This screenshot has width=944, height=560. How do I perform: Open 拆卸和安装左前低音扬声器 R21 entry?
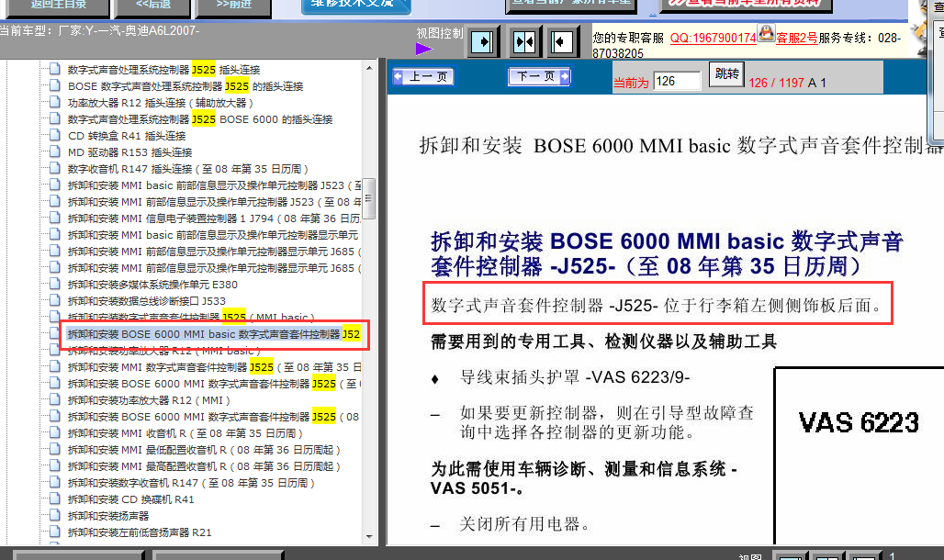(140, 532)
